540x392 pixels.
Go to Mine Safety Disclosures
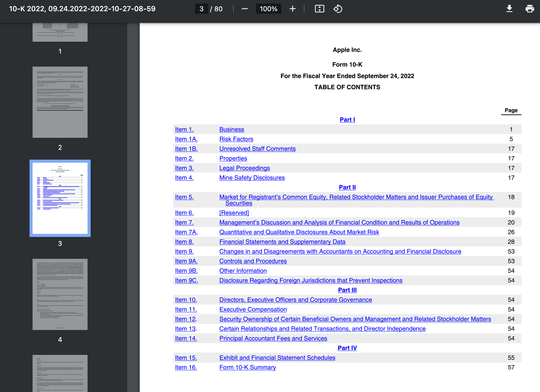[252, 178]
